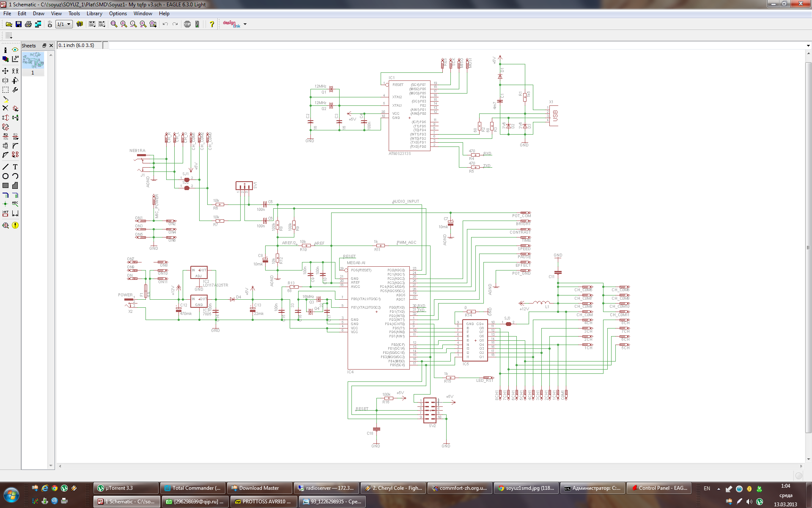812x508 pixels.
Task: Select the Text tool
Action: click(15, 167)
